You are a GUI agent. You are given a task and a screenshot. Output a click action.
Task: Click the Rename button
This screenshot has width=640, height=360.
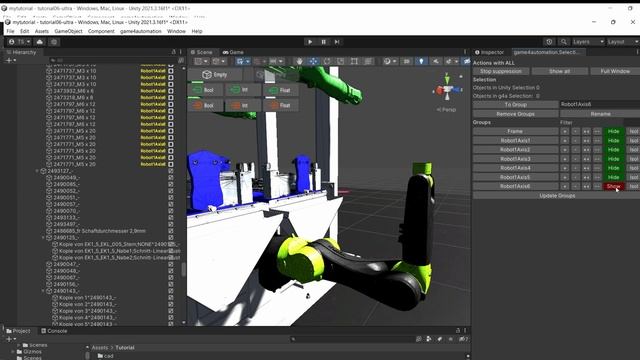pyautogui.click(x=600, y=114)
